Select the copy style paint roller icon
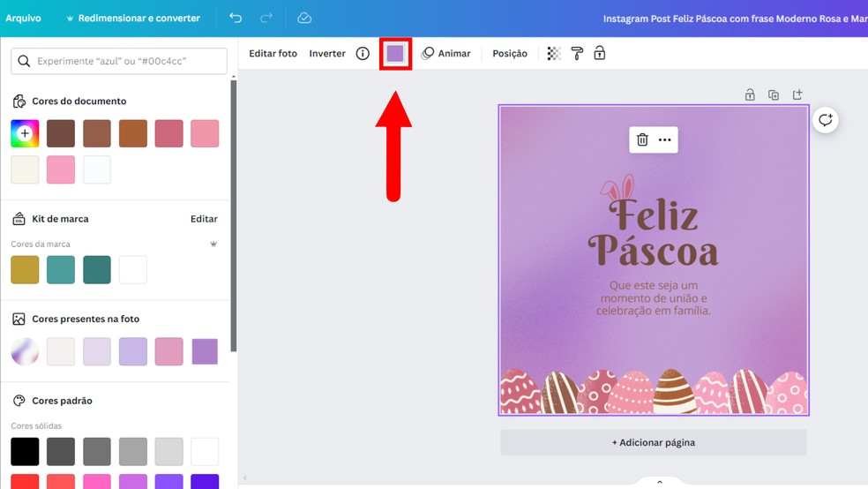 point(577,53)
